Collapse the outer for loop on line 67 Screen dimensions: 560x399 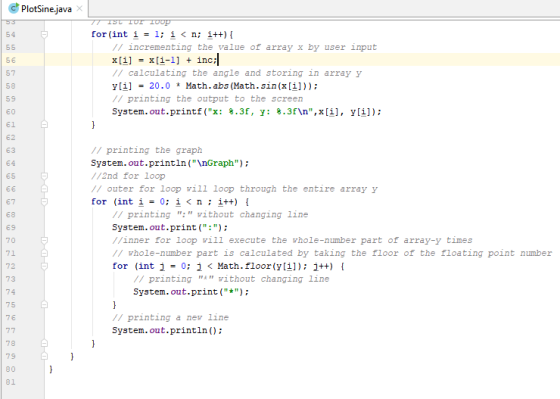pos(44,202)
